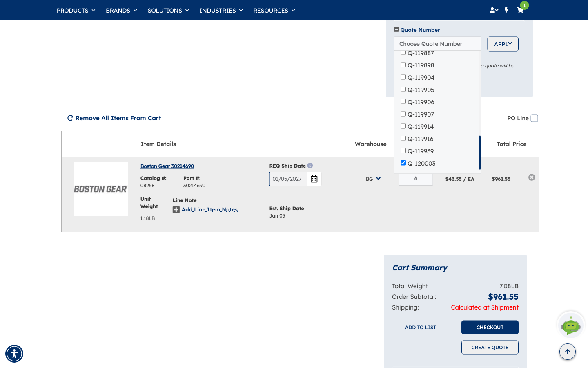Click the quick order lightning icon
The height and width of the screenshot is (368, 588).
pos(507,10)
